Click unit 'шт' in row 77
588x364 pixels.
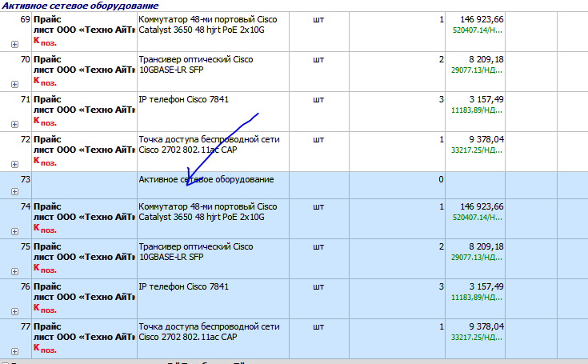[x=318, y=326]
